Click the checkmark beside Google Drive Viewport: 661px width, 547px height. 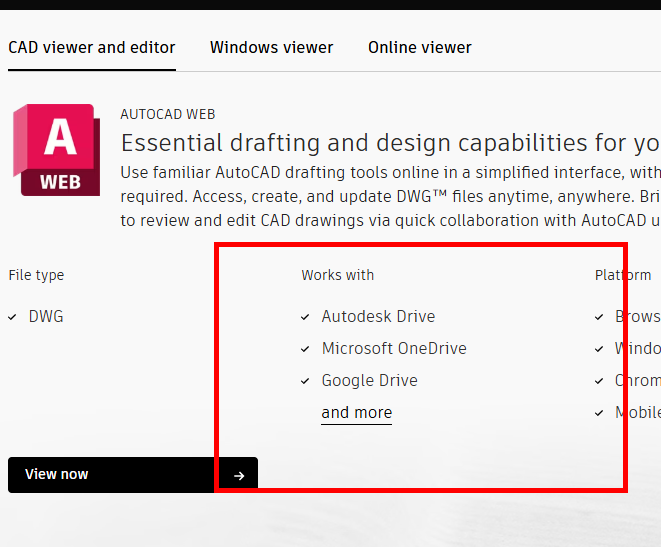[305, 381]
